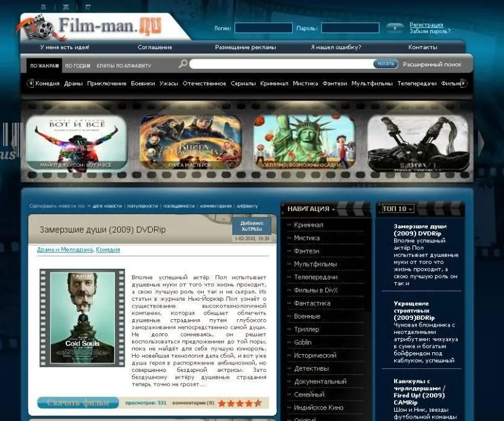
Task: Switch to the ПО ГОДАМ tab
Action: click(78, 66)
